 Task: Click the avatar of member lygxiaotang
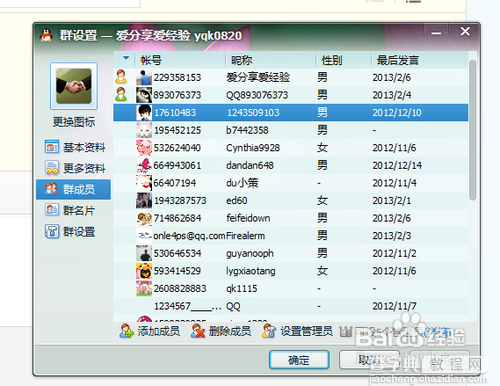[x=144, y=271]
